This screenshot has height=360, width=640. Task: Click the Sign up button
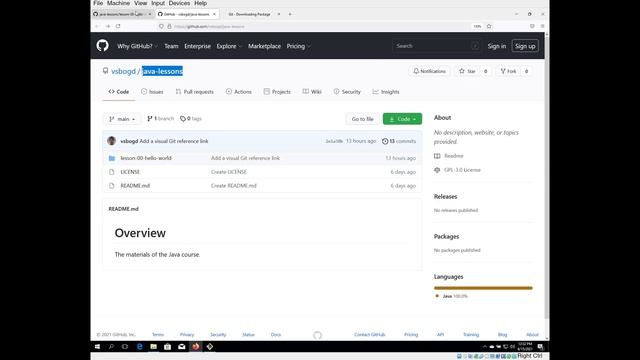tap(525, 46)
